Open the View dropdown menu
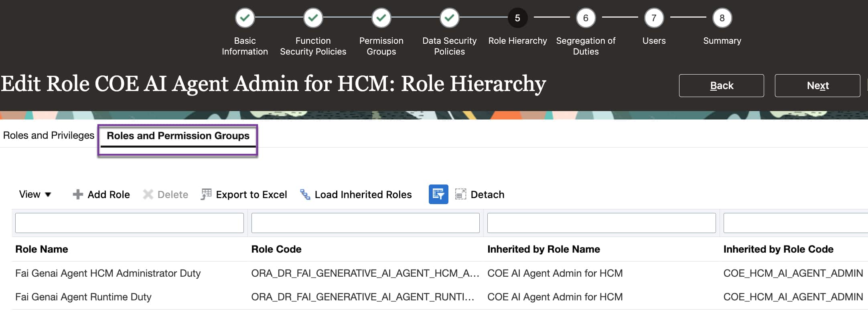The height and width of the screenshot is (312, 868). pyautogui.click(x=35, y=194)
